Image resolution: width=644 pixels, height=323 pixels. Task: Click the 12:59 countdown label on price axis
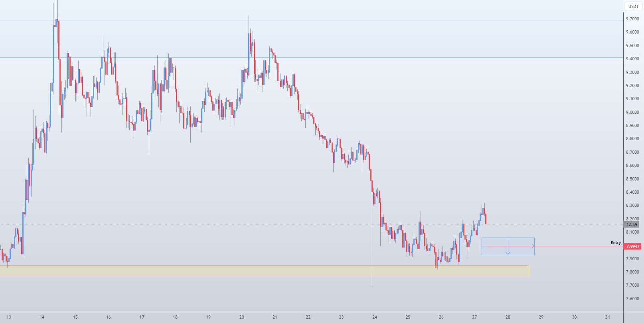point(632,224)
